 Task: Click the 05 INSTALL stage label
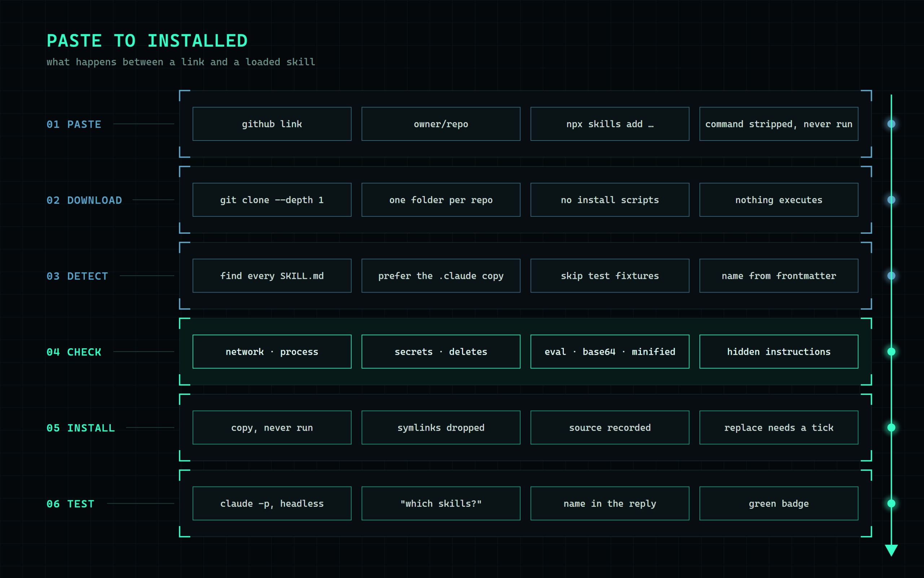tap(80, 428)
